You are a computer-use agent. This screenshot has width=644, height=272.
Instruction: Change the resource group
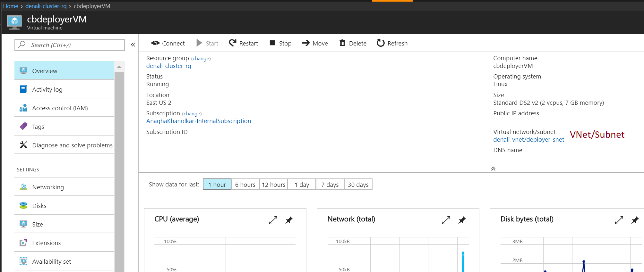click(201, 59)
